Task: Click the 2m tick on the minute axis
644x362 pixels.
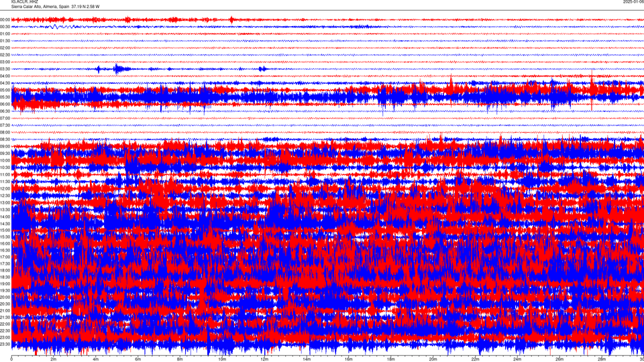Action: pos(54,359)
